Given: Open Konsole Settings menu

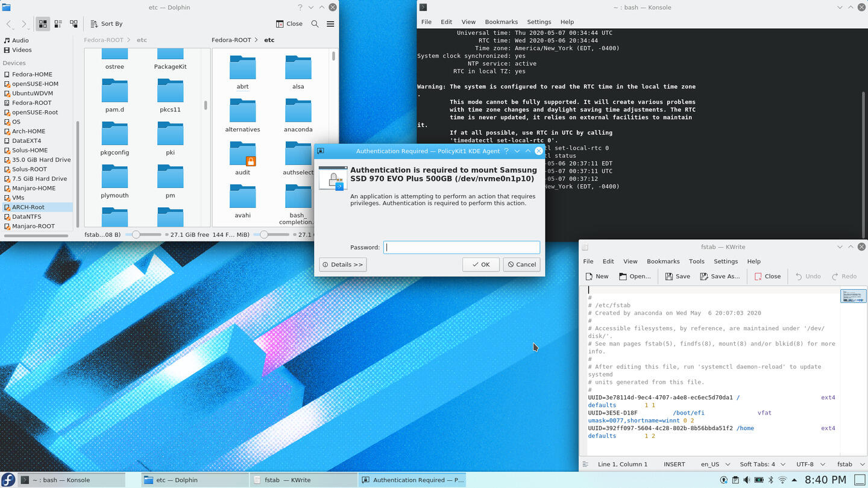Looking at the screenshot, I should click(x=539, y=22).
